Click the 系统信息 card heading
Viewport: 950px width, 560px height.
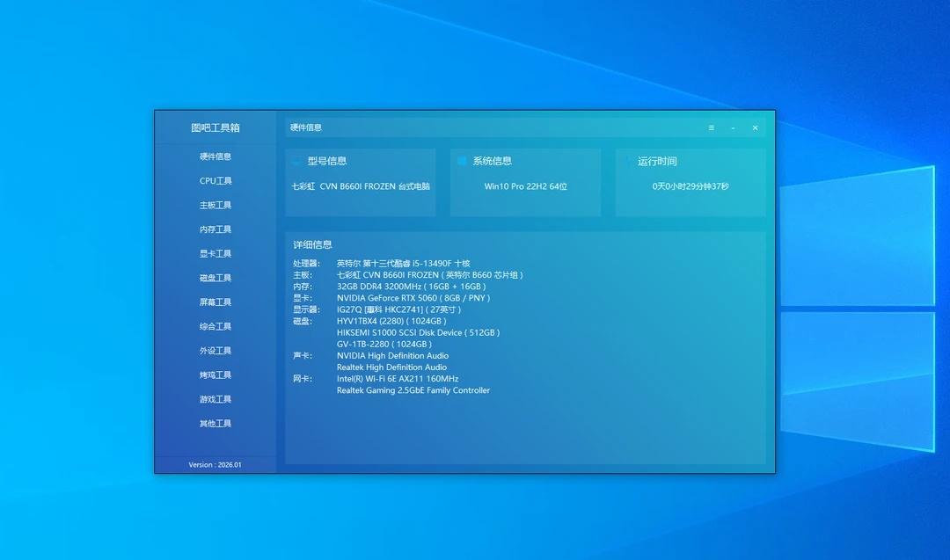492,161
